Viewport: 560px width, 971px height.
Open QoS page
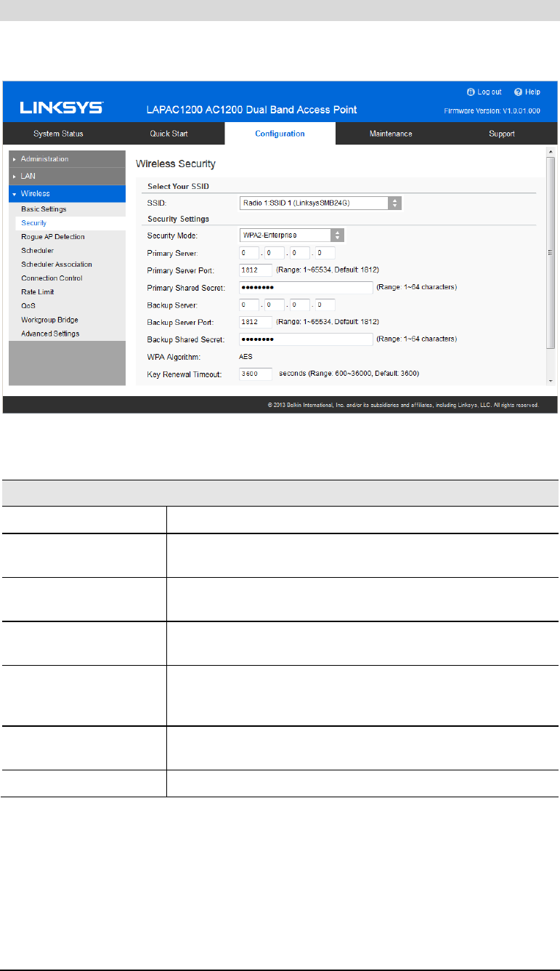click(x=28, y=306)
